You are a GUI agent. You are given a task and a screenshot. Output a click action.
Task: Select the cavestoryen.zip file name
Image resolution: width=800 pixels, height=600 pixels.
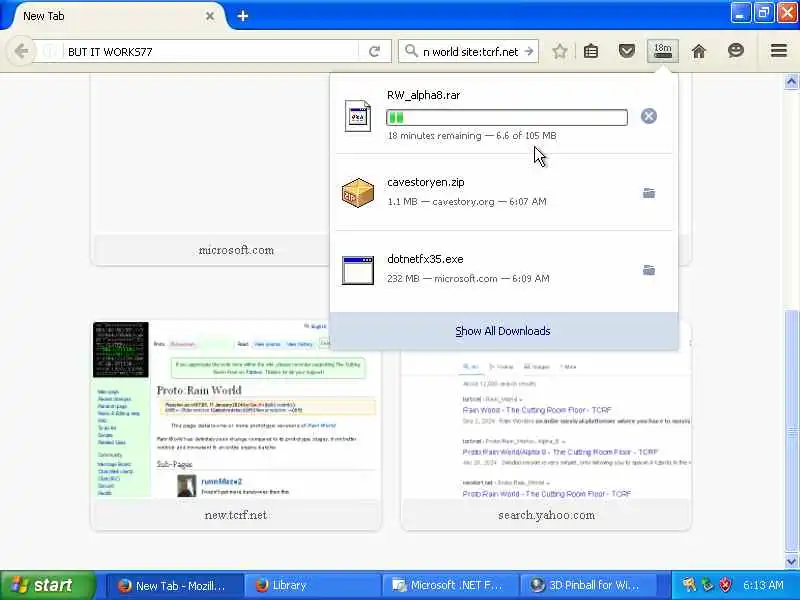(426, 182)
